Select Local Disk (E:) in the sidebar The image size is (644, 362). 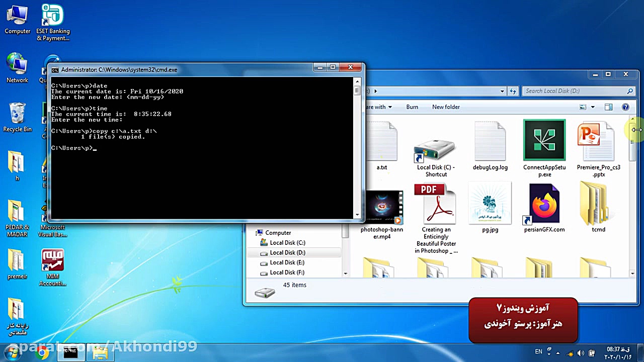(287, 262)
